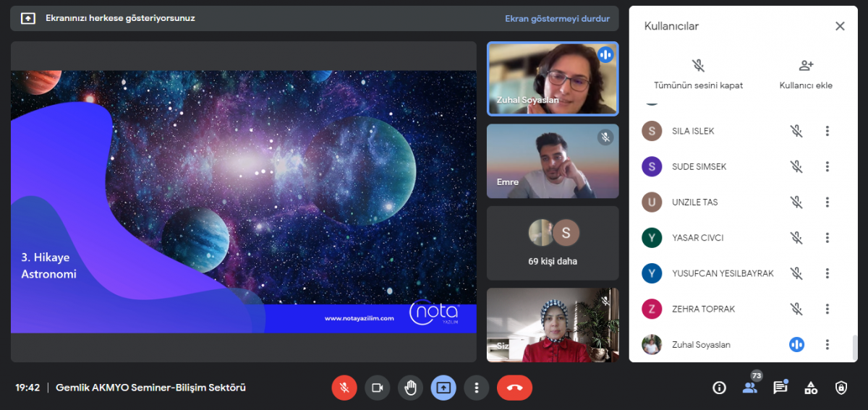Mute YUSUFCAN YESILBAYRAK microphone icon
Screen dimensions: 868x410
(x=796, y=273)
